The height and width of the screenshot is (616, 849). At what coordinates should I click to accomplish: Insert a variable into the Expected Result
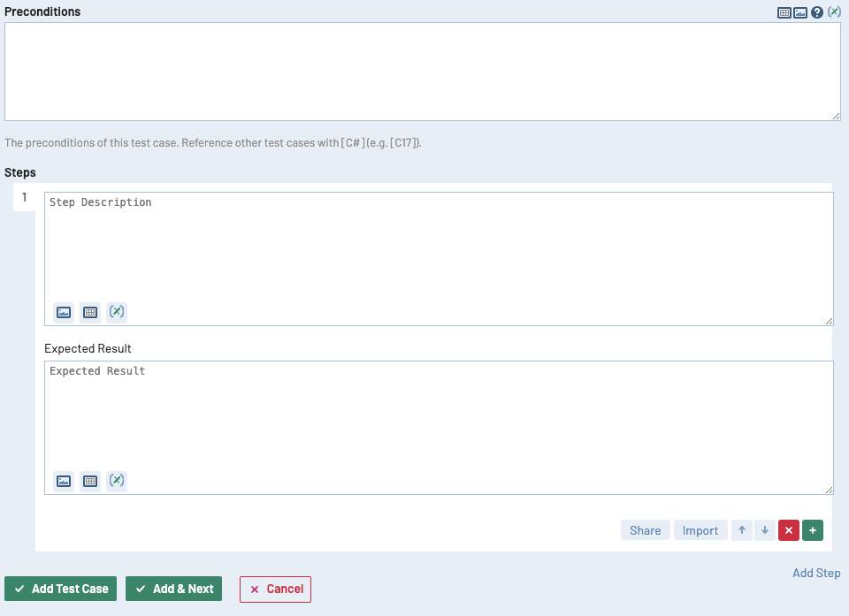[116, 480]
